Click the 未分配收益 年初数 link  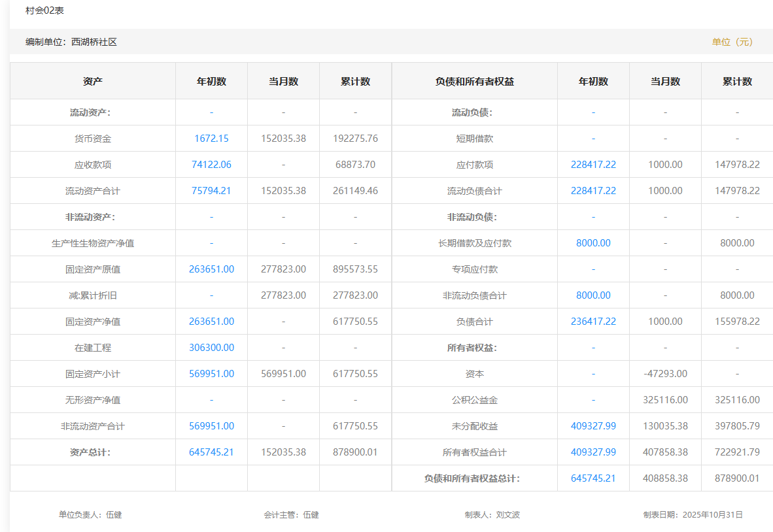coord(593,426)
